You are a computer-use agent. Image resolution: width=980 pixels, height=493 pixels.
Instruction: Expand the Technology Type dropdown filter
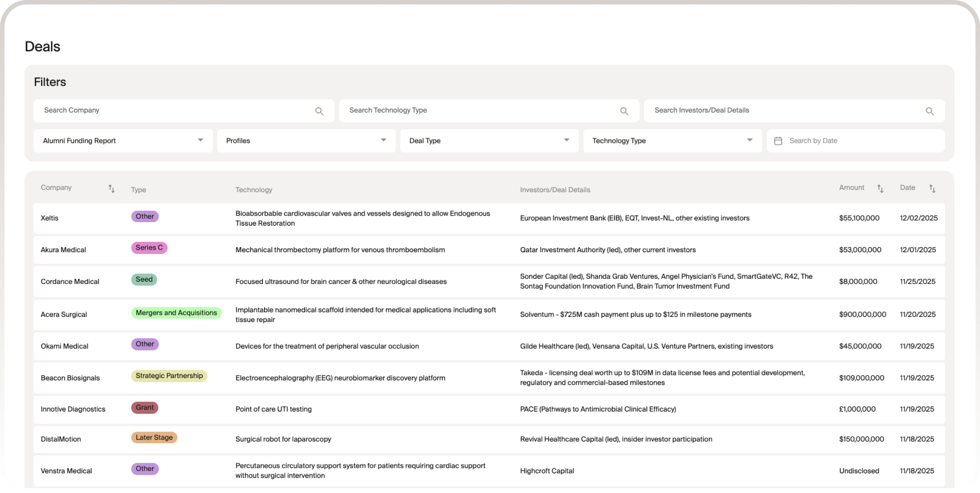(672, 141)
